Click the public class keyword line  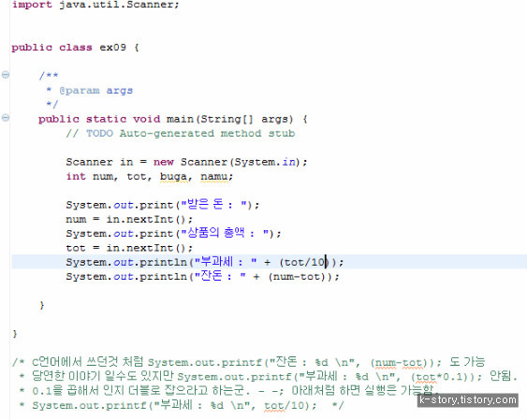point(75,48)
